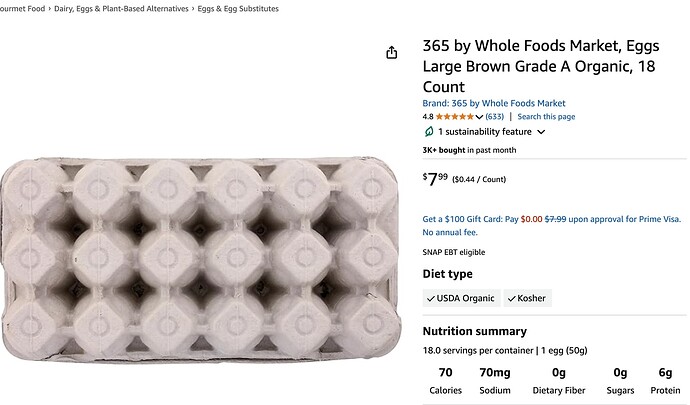Select the USDA Organic diet type chip

coord(460,298)
